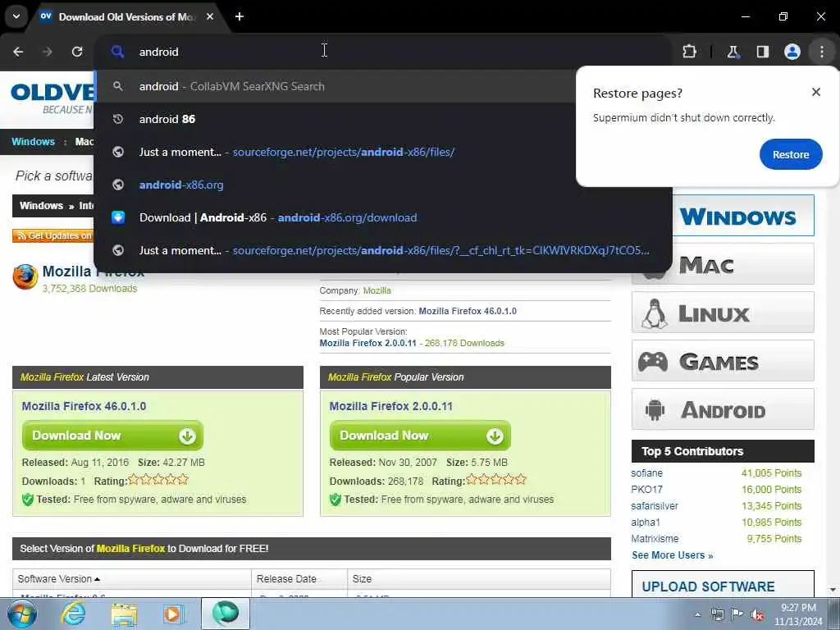Image resolution: width=840 pixels, height=630 pixels.
Task: Close the Restore pages popup
Action: (816, 92)
